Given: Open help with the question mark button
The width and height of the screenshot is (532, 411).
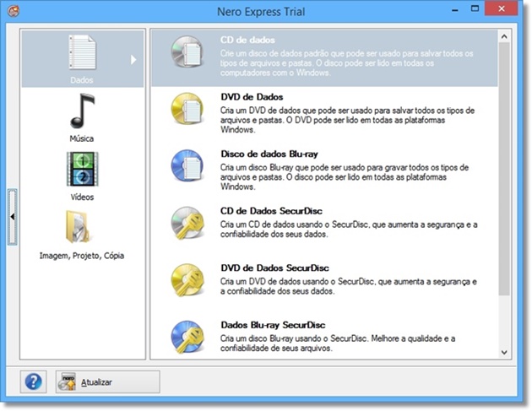Looking at the screenshot, I should click(x=33, y=381).
